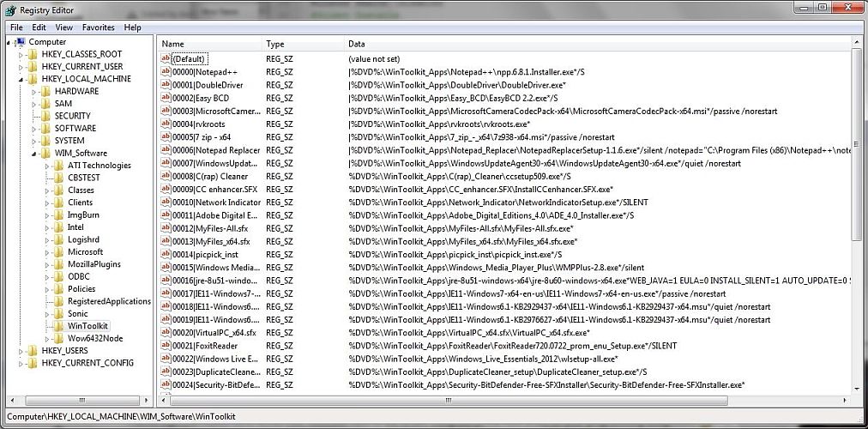Expand the HARDWARE node arrow
This screenshot has width=868, height=429.
coord(34,91)
